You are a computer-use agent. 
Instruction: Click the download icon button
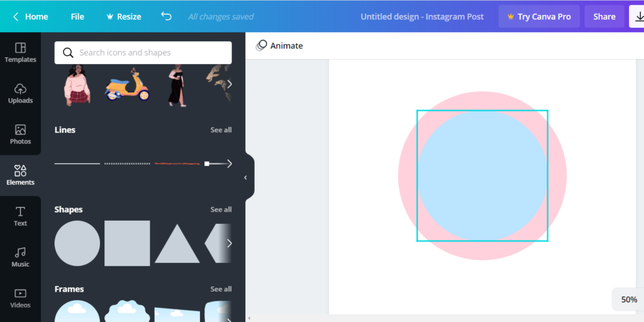point(638,16)
